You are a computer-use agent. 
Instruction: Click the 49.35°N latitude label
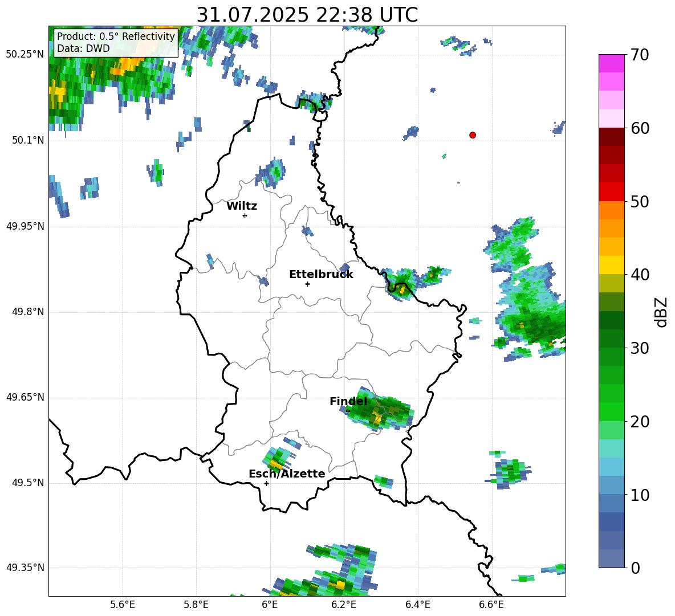tap(26, 568)
